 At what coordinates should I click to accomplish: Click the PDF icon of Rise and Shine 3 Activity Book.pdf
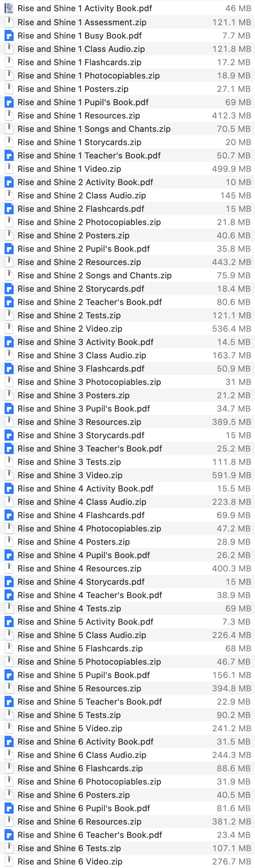tap(9, 342)
